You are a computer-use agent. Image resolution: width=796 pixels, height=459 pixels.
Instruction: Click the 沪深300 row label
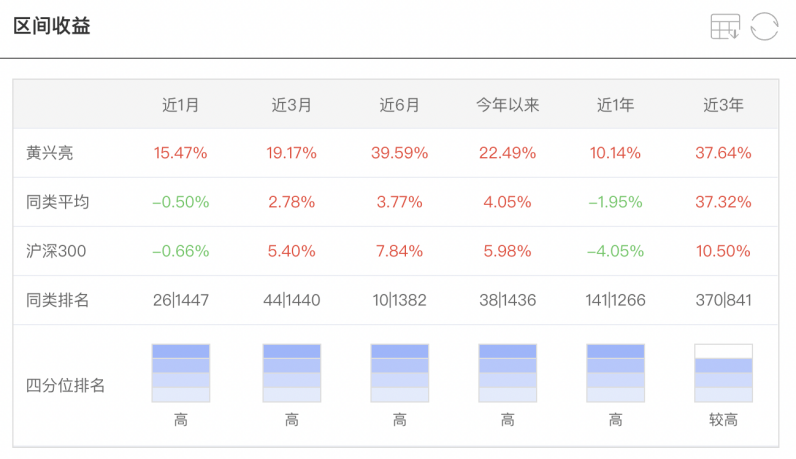(56, 251)
